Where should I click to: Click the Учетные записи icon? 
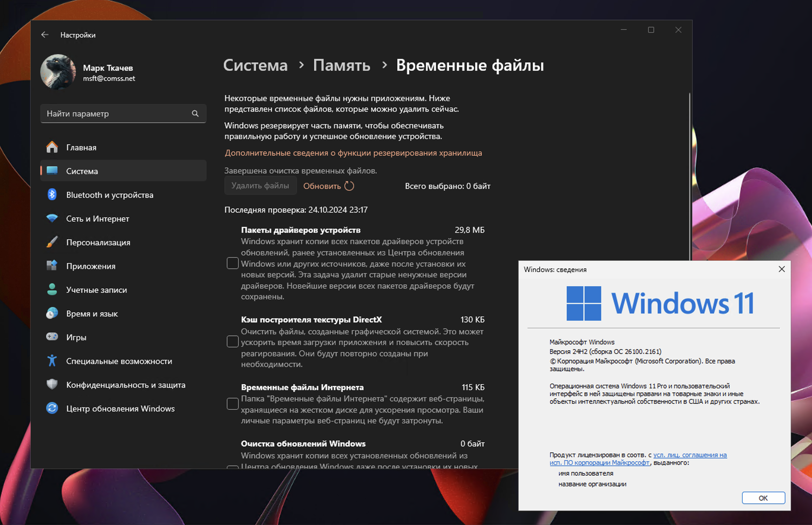pyautogui.click(x=51, y=290)
